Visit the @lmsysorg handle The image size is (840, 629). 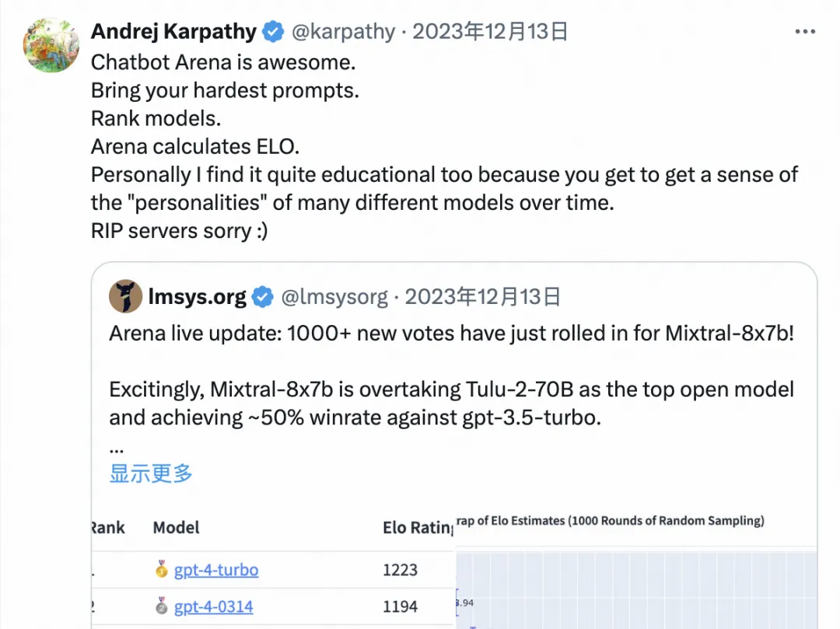[334, 296]
